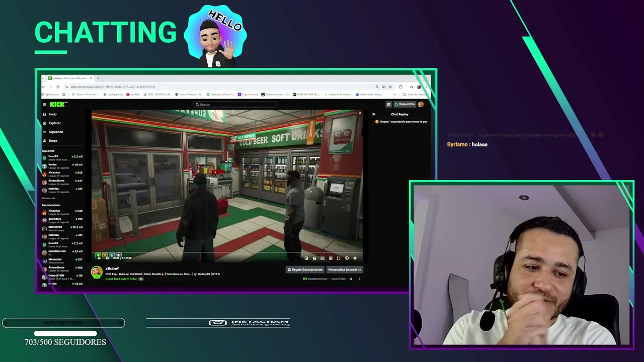
Task: Open Siguiendo in the Kick sidebar navigation
Action: [56, 132]
